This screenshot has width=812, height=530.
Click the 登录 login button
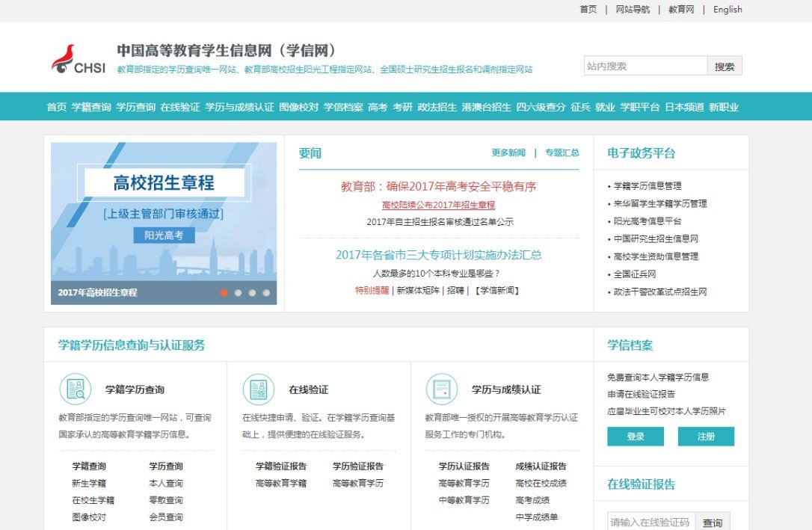click(635, 437)
